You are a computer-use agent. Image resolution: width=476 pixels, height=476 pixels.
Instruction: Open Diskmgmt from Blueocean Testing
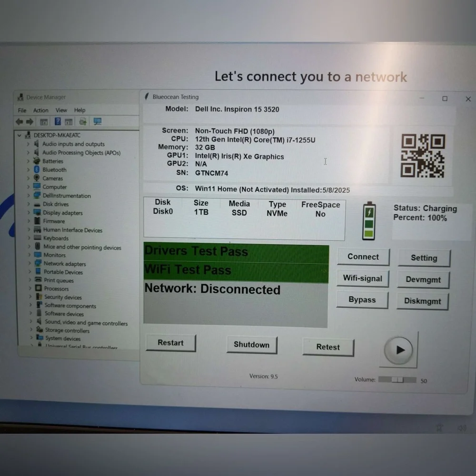tap(422, 301)
